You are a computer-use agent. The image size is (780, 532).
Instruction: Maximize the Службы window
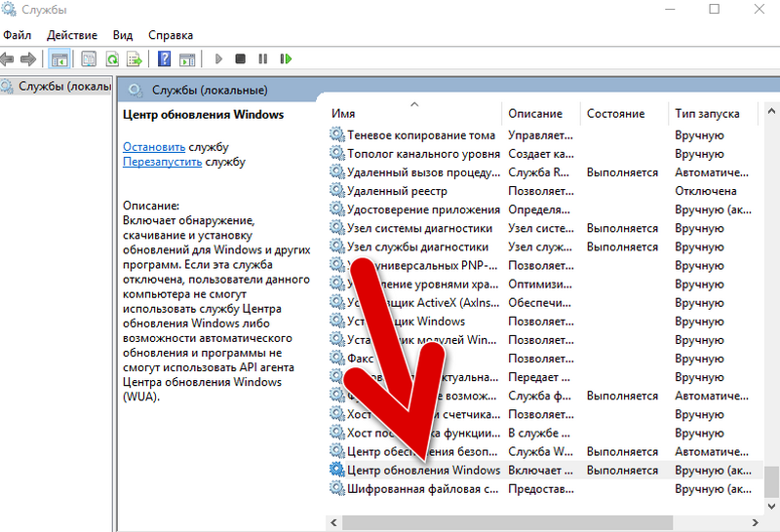tap(715, 9)
